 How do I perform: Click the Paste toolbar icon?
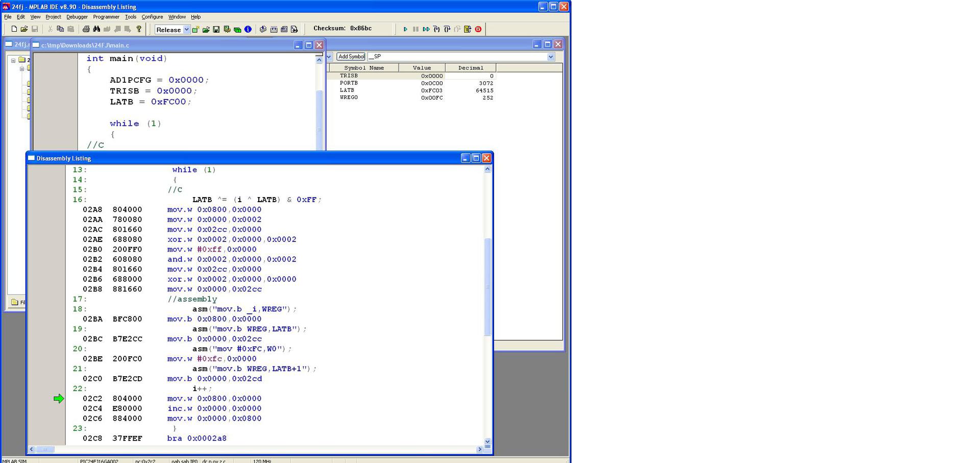[71, 29]
